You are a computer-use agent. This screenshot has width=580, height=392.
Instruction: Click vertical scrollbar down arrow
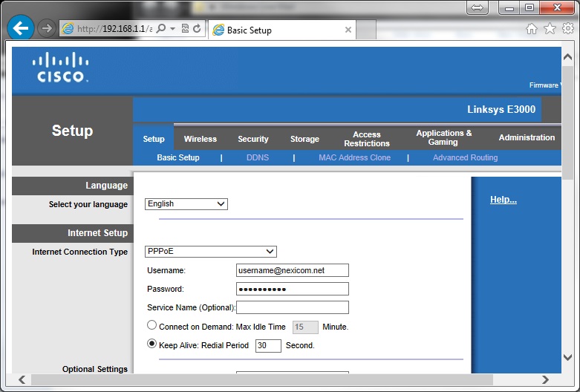567,357
